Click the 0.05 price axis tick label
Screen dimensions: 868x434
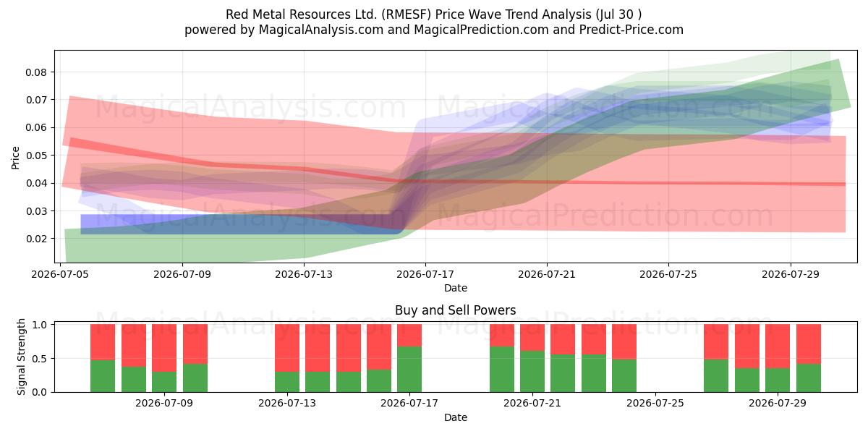click(37, 156)
